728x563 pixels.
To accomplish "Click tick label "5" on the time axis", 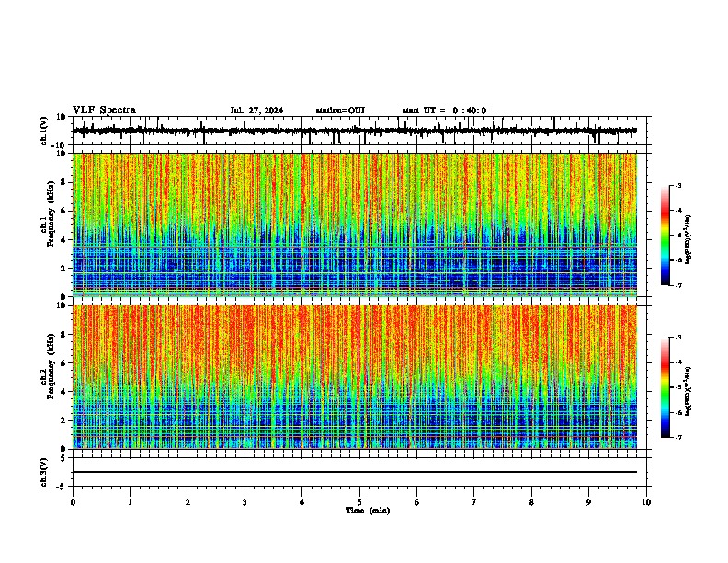I will click(359, 502).
